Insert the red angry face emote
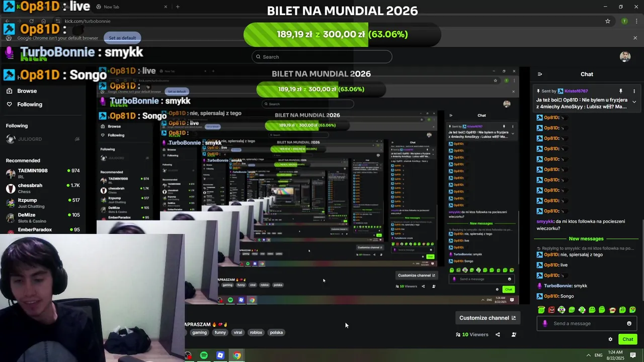This screenshot has height=362, width=644. click(x=551, y=310)
